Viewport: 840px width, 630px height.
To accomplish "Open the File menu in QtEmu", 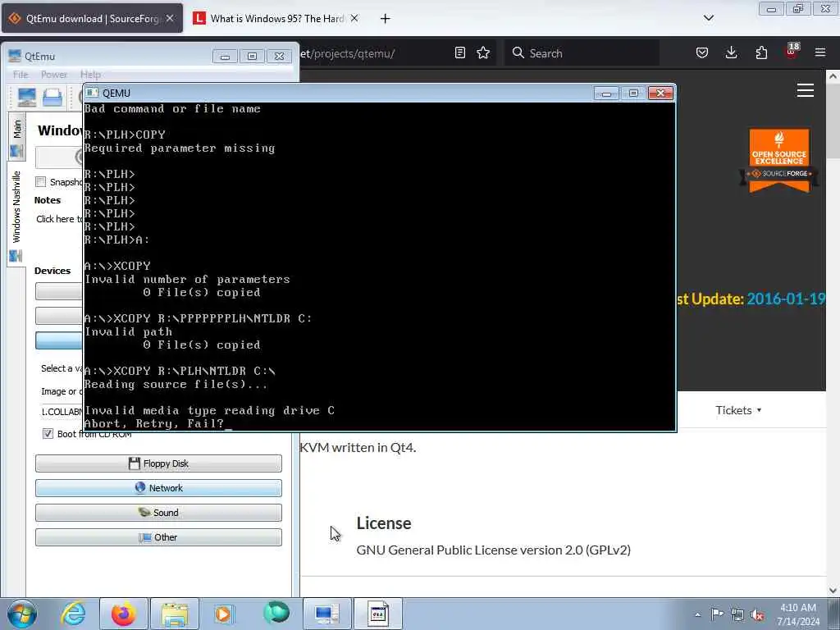I will (x=21, y=75).
